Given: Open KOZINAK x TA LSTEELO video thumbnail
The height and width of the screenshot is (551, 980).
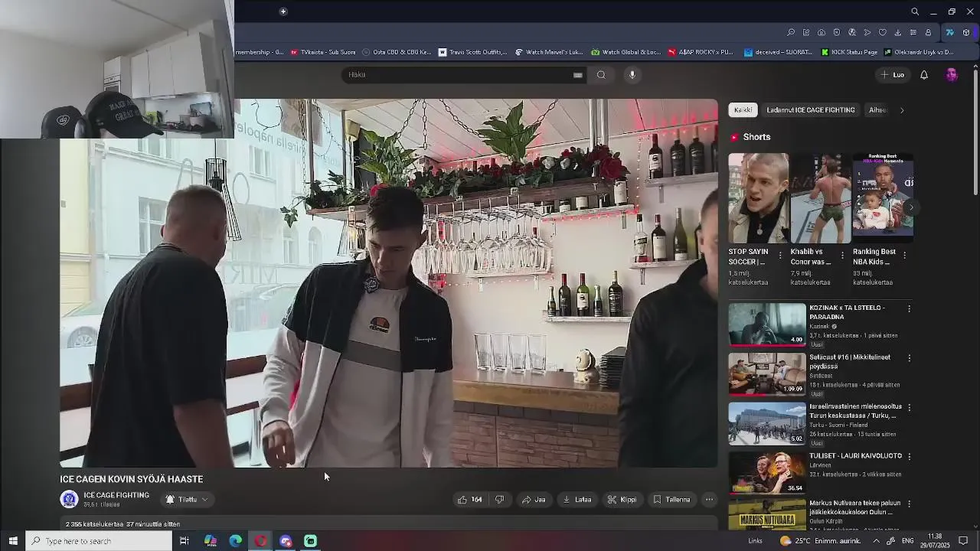Looking at the screenshot, I should (x=766, y=324).
